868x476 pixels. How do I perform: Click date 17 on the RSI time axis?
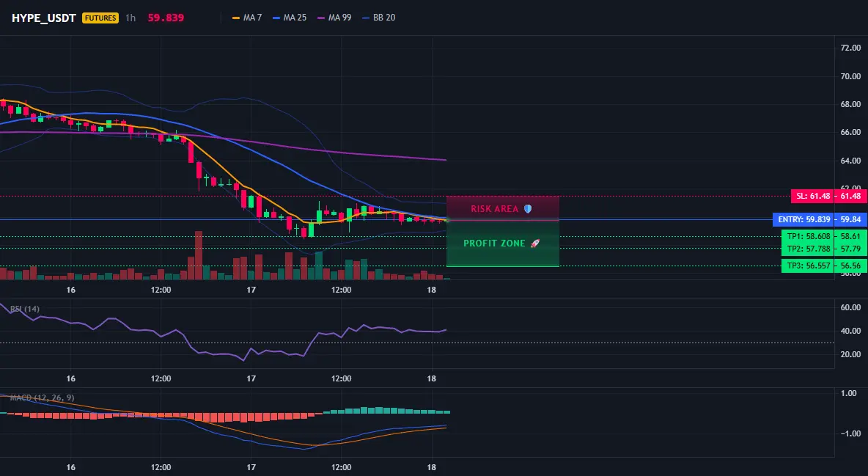251,378
